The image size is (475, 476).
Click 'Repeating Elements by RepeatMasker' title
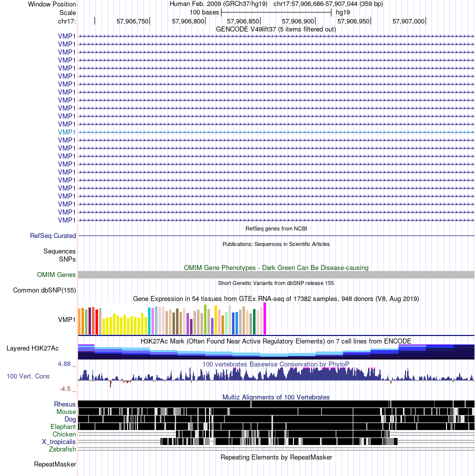pyautogui.click(x=276, y=457)
